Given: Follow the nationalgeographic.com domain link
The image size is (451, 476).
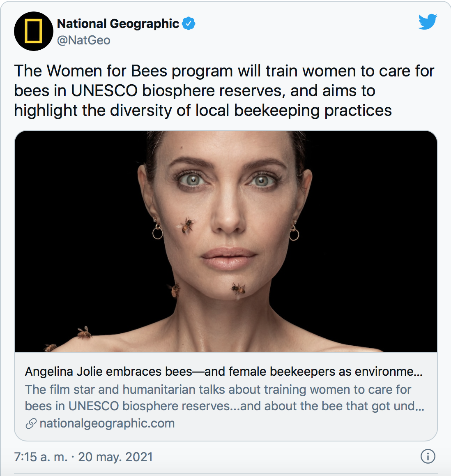Looking at the screenshot, I should [x=107, y=423].
